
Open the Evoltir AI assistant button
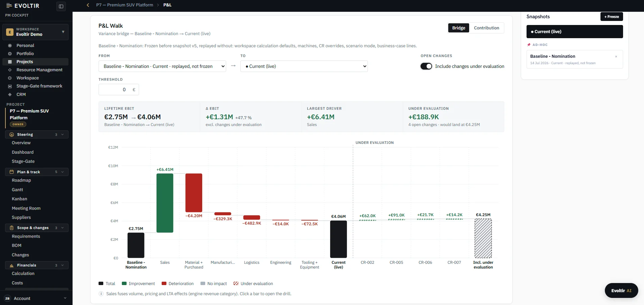[621, 290]
